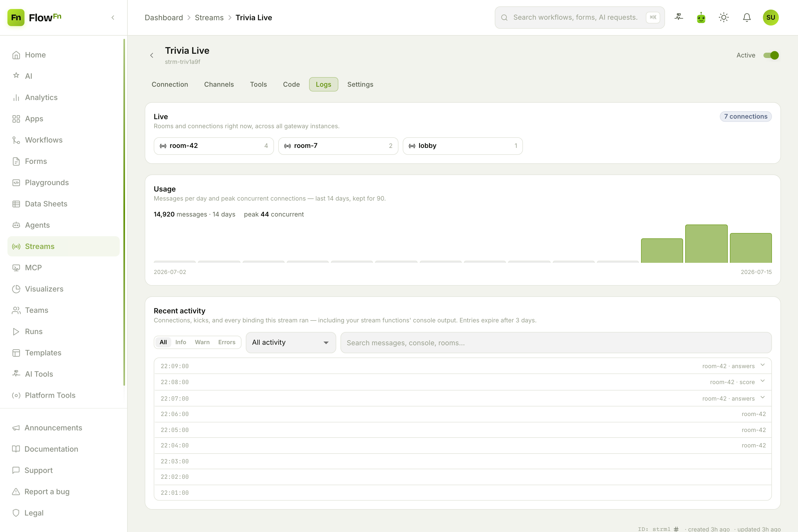The image size is (798, 532).
Task: Open MCP in the sidebar
Action: [64, 268]
